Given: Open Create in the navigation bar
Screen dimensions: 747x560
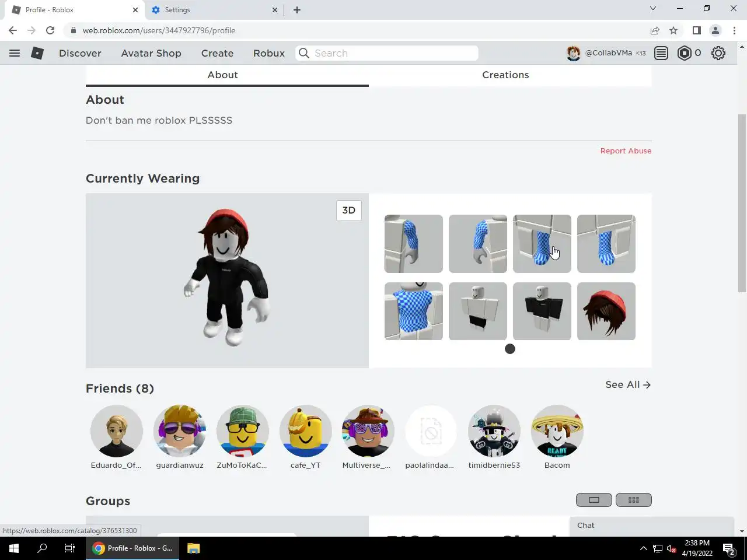Looking at the screenshot, I should pyautogui.click(x=217, y=53).
